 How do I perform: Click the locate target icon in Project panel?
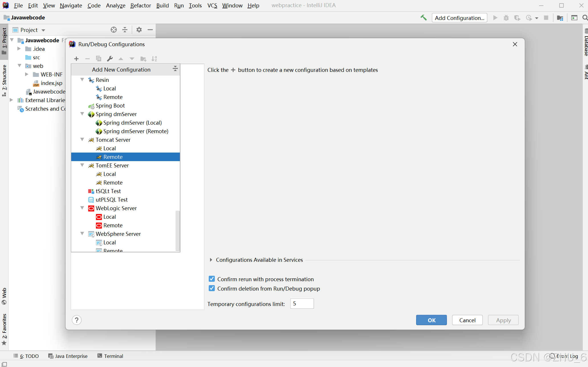click(114, 30)
